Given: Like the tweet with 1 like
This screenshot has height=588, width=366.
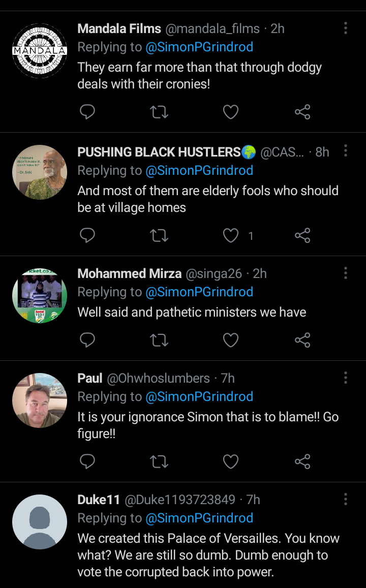Looking at the screenshot, I should pos(231,235).
